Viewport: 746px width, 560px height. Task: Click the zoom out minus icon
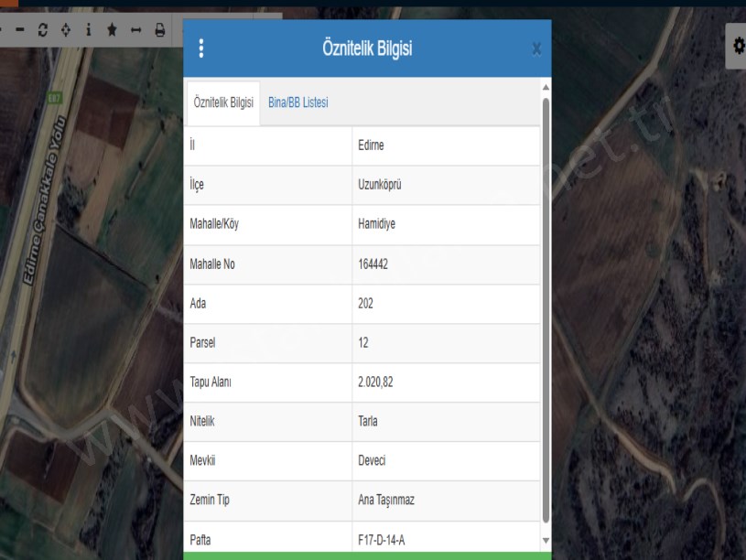pyautogui.click(x=19, y=30)
